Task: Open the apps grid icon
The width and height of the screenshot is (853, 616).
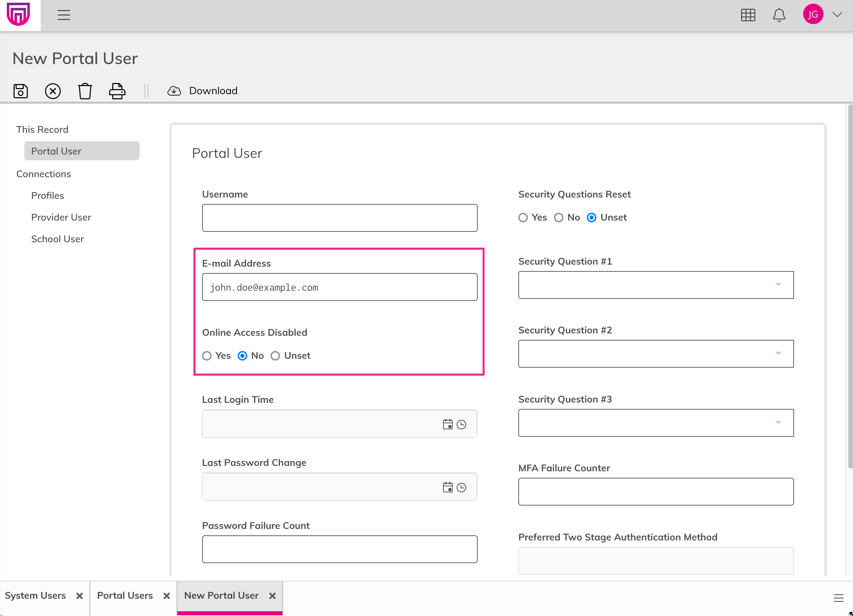Action: pos(748,15)
